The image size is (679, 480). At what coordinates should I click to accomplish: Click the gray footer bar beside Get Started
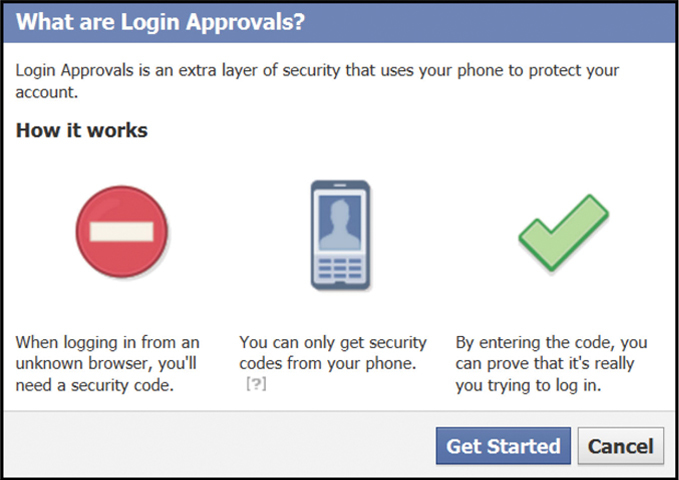[x=219, y=443]
